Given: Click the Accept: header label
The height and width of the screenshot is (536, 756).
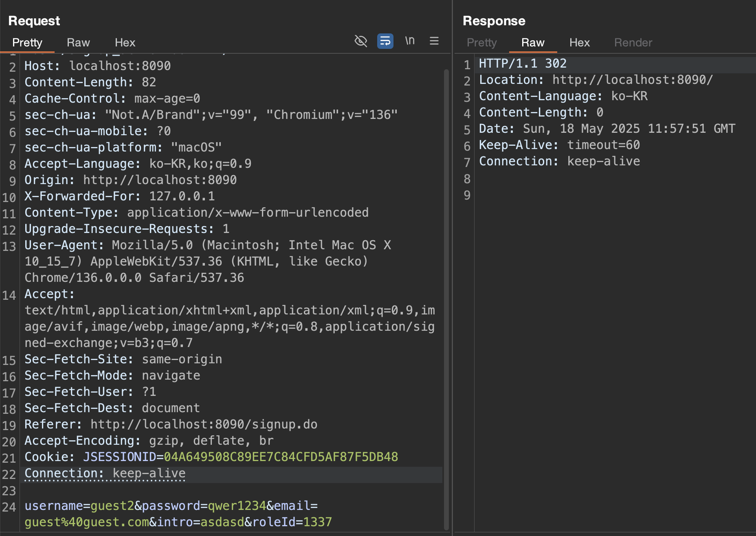Looking at the screenshot, I should 50,294.
